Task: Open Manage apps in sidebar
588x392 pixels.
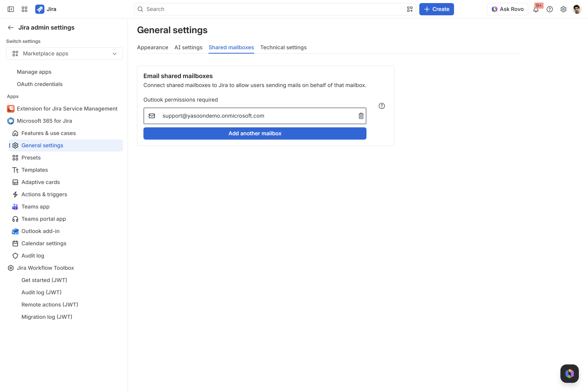Action: pos(34,72)
